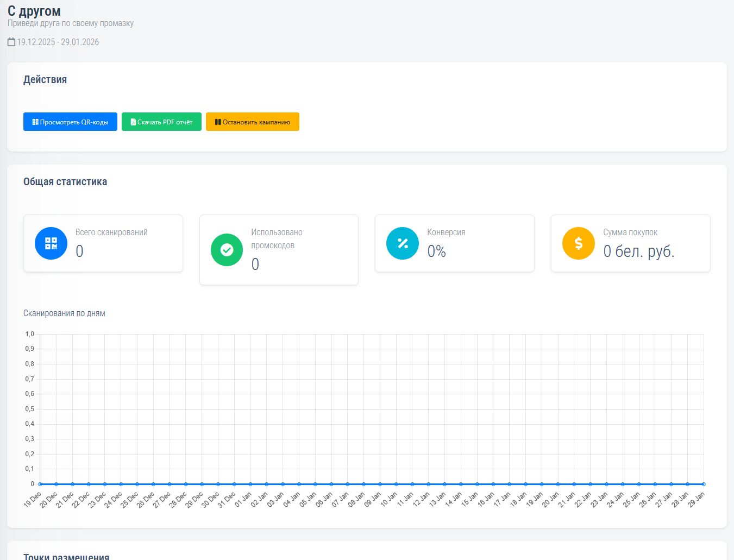Screen dimensions: 734x560
Task: Click the yellow dollar purchases icon
Action: pos(579,243)
